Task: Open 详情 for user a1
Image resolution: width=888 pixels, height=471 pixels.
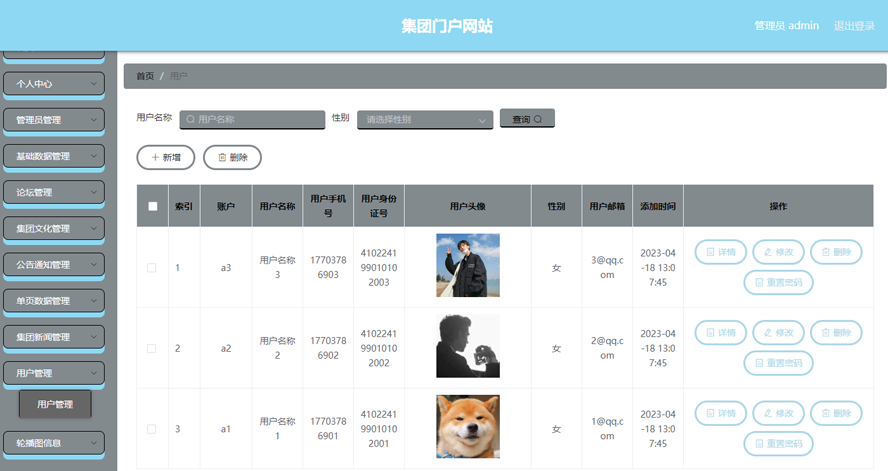Action: (720, 413)
